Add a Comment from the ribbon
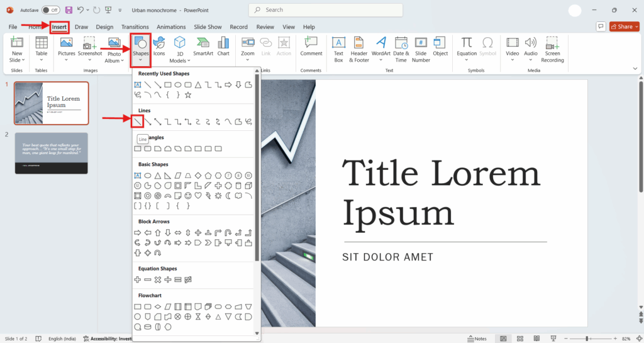The height and width of the screenshot is (343, 644). pyautogui.click(x=311, y=47)
